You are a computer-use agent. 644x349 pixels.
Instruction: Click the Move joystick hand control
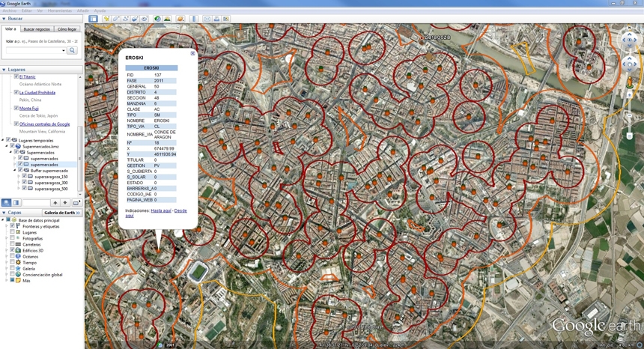tap(629, 64)
